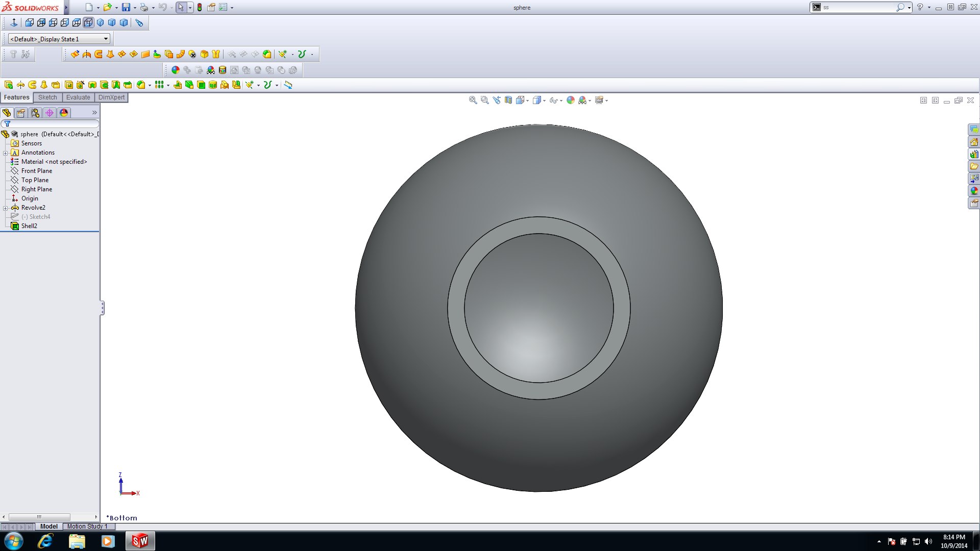Click the Normal To view icon
Screen dimensions: 980x551
coord(14,22)
